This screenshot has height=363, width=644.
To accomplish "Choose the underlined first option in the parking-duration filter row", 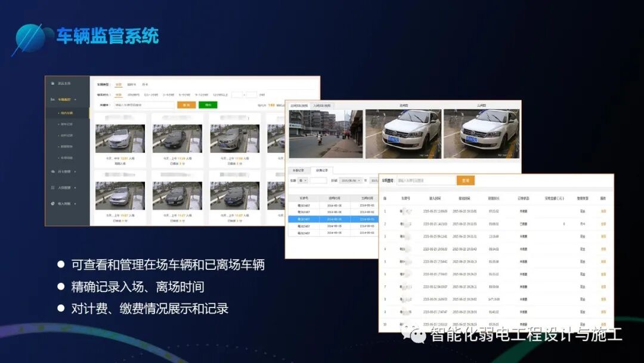I will [119, 95].
